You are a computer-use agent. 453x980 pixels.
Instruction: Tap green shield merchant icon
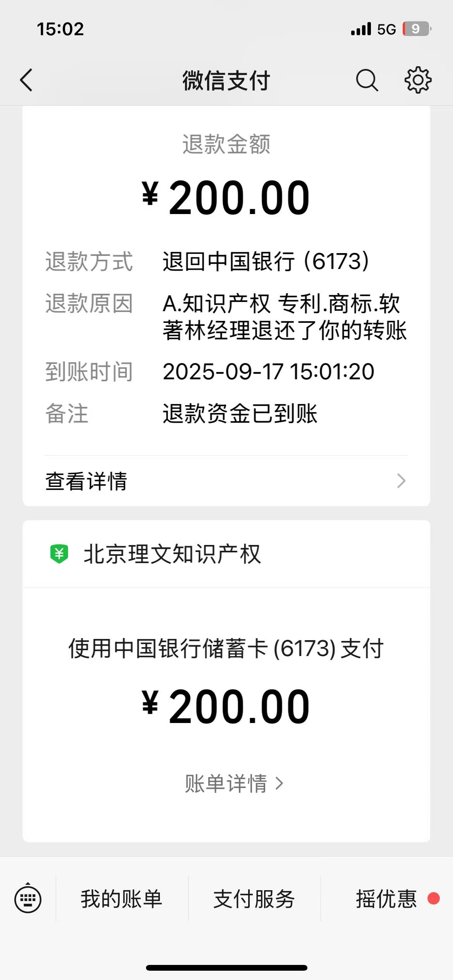click(59, 553)
